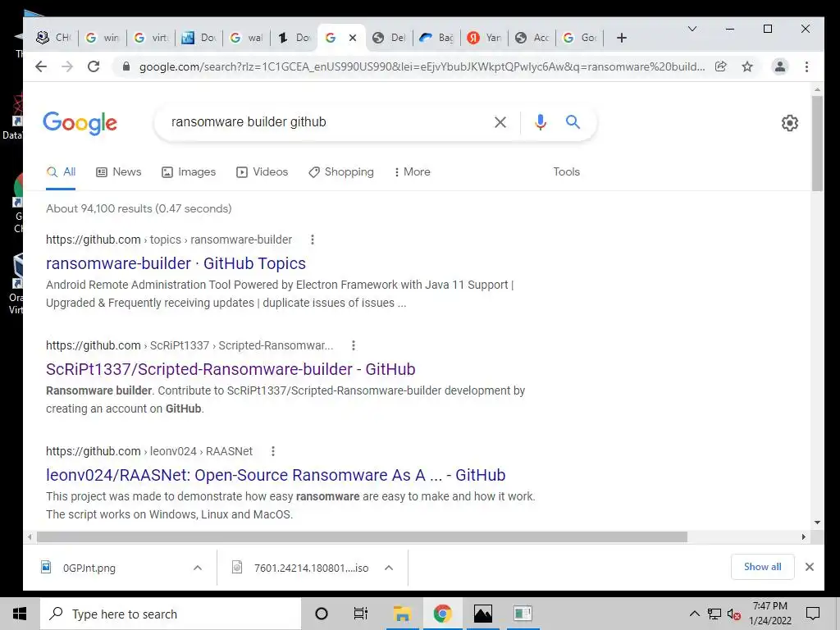Open the tab search dropdown arrow
This screenshot has height=630, width=840.
pos(692,29)
